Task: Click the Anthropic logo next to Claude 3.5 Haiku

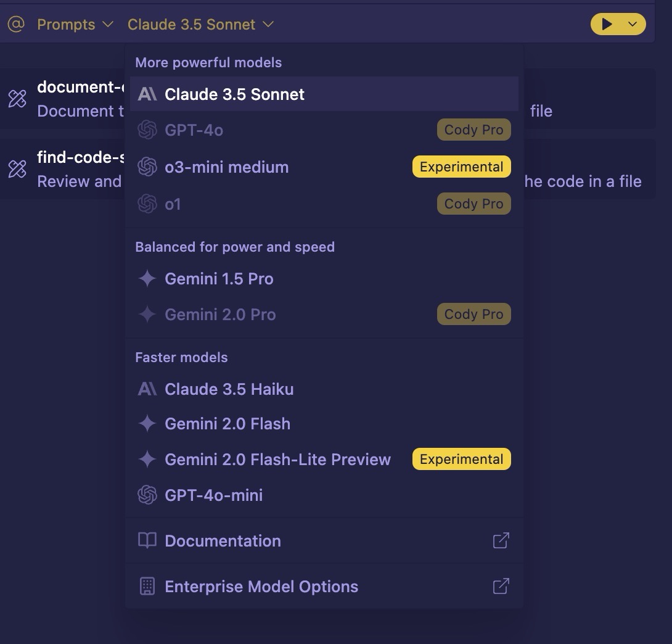Action: tap(147, 389)
